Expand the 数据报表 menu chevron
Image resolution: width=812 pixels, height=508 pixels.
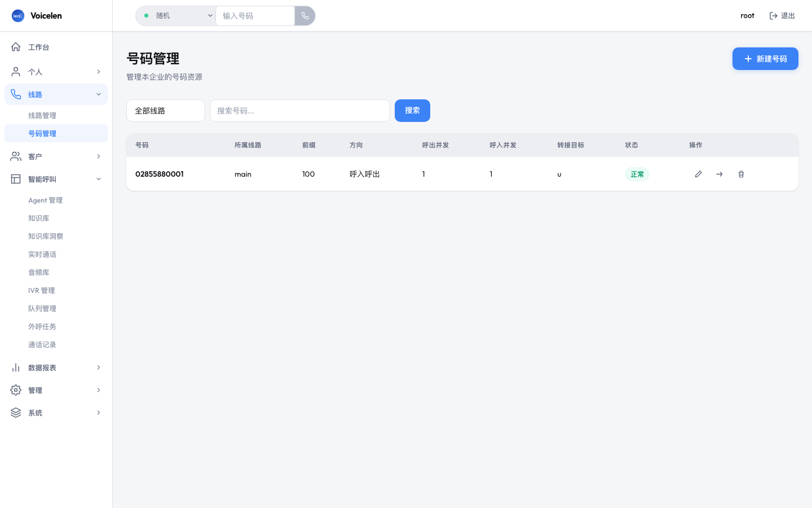(x=99, y=367)
